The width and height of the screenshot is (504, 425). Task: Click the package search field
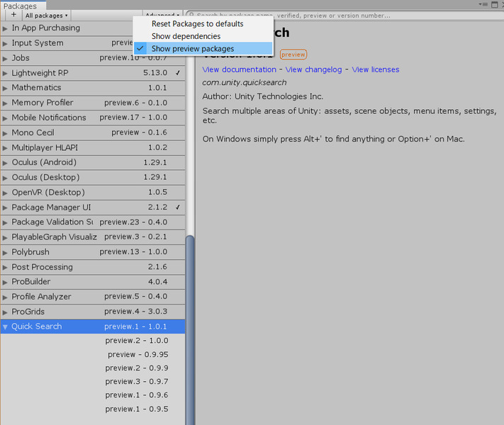coord(344,16)
